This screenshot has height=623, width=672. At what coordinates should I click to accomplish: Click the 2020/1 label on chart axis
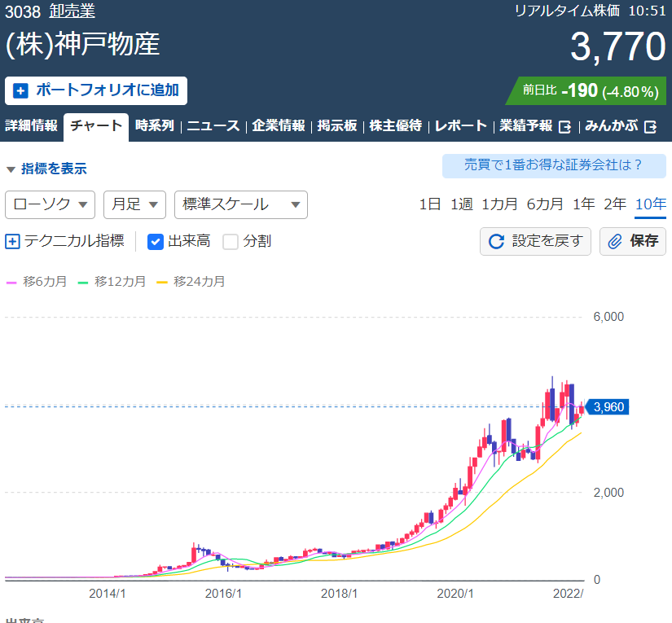(456, 594)
